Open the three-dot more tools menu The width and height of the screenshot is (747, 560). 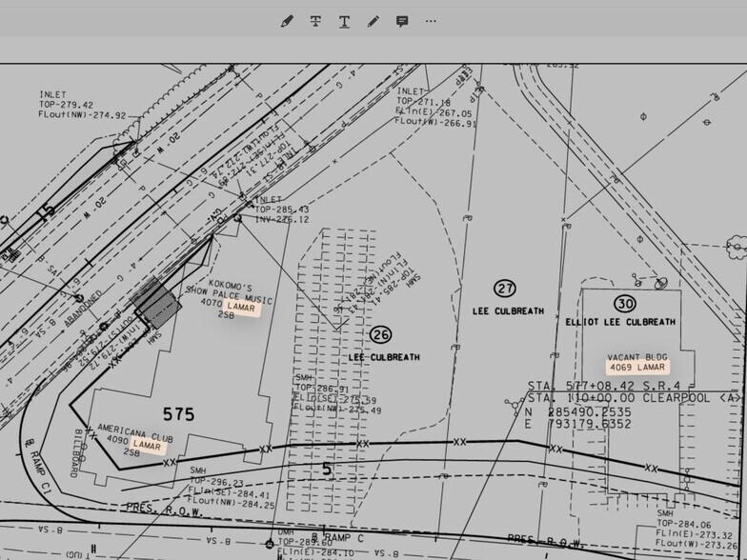(x=431, y=21)
